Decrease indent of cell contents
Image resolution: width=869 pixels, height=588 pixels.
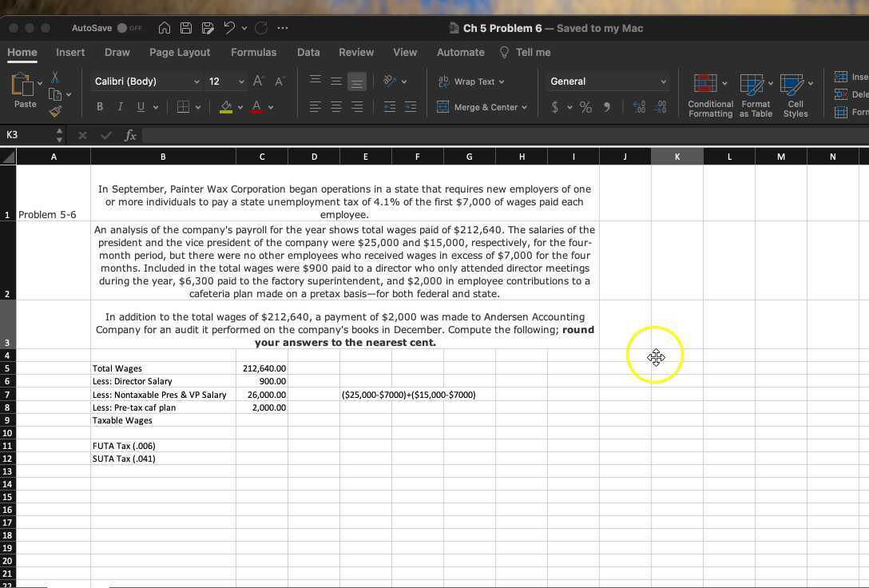(390, 107)
